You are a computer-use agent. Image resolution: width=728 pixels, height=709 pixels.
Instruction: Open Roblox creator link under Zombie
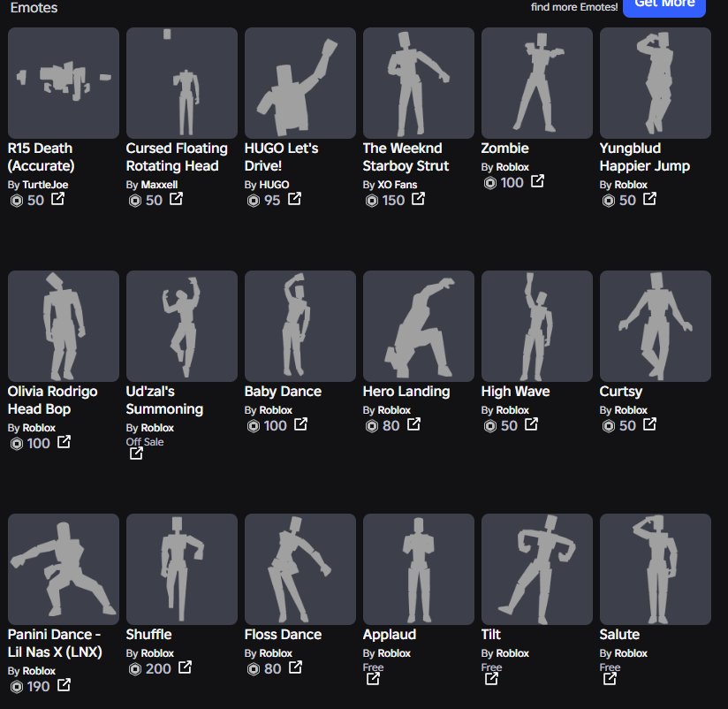[512, 167]
